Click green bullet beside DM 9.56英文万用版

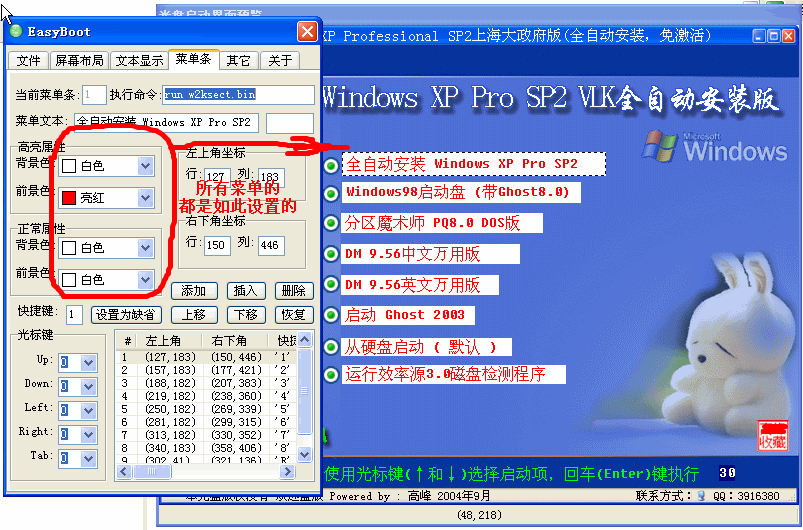point(331,284)
